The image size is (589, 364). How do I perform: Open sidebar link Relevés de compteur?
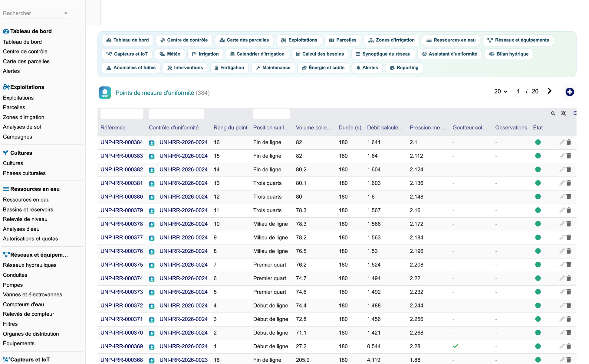point(28,314)
